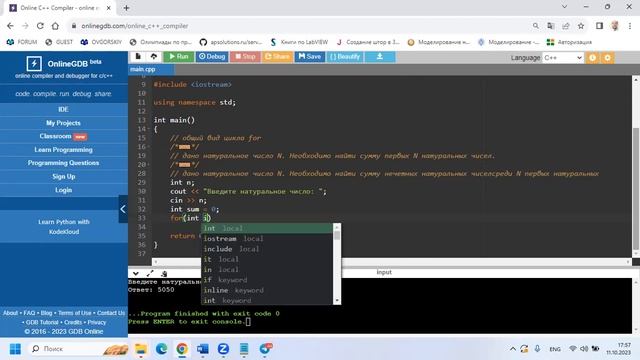Reload the page in the browser
This screenshot has width=640, height=360.
coord(40,26)
